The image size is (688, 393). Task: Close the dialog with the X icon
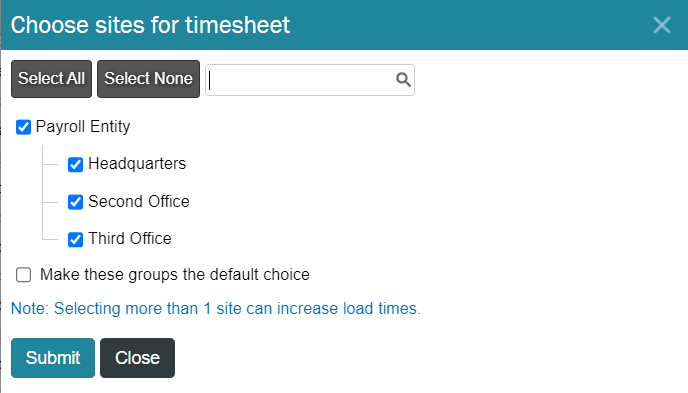click(662, 25)
